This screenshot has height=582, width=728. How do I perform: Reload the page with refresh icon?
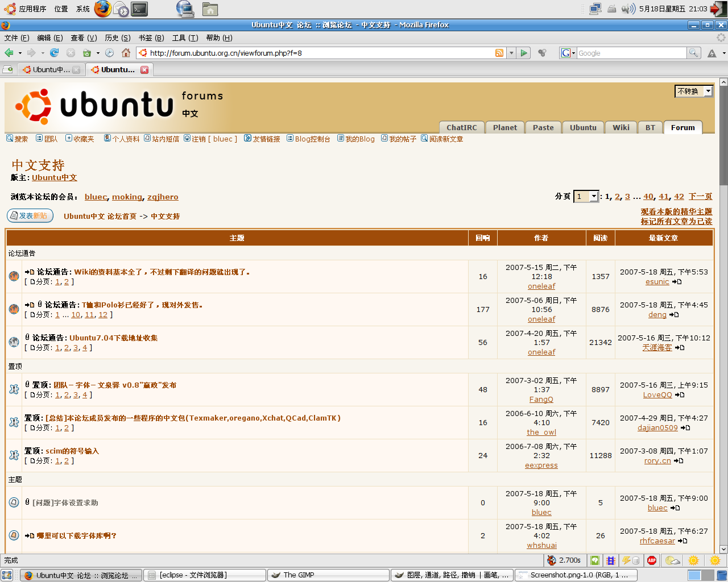pos(54,53)
